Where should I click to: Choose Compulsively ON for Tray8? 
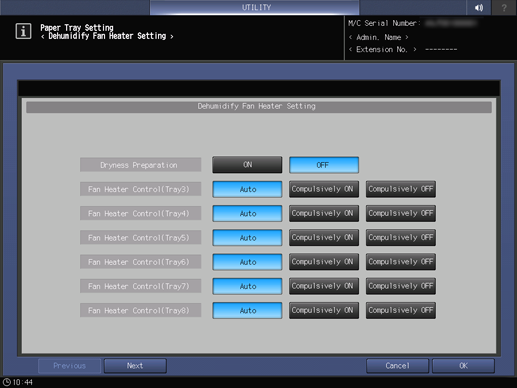tap(324, 310)
